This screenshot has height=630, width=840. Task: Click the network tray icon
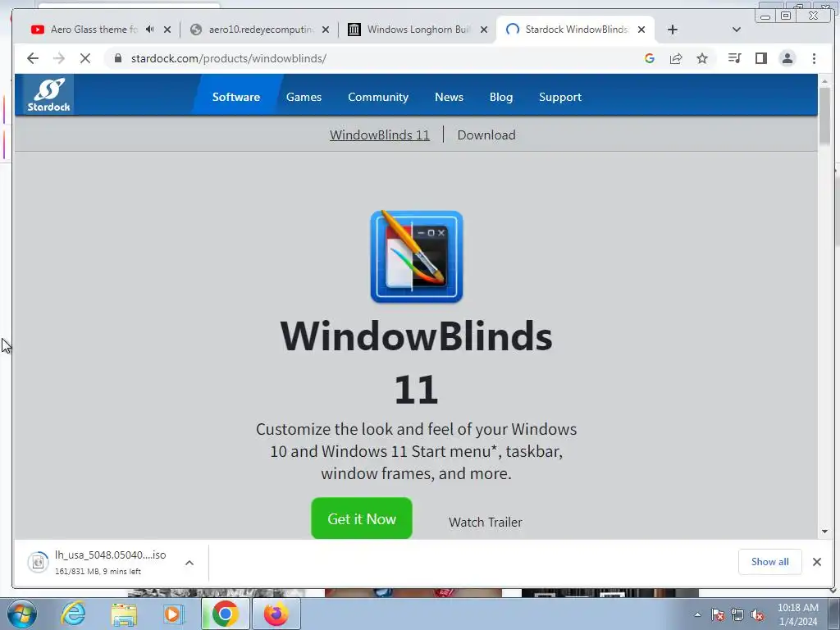pos(737,614)
